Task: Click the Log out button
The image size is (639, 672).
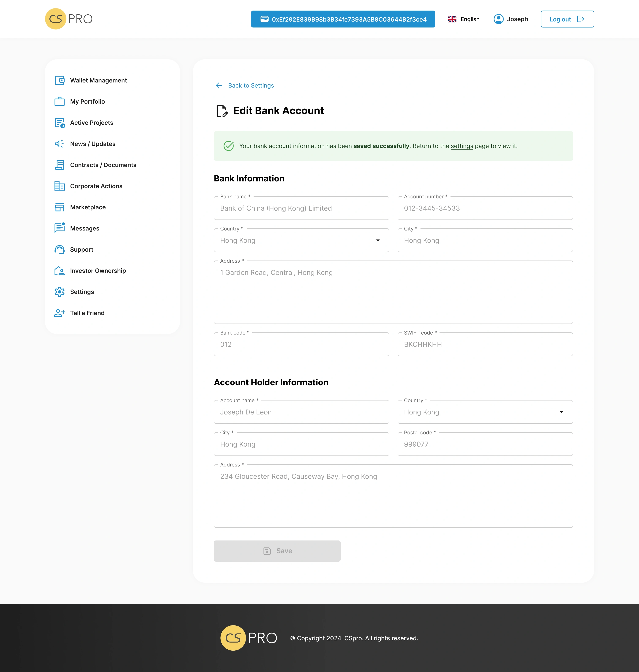Action: 567,19
